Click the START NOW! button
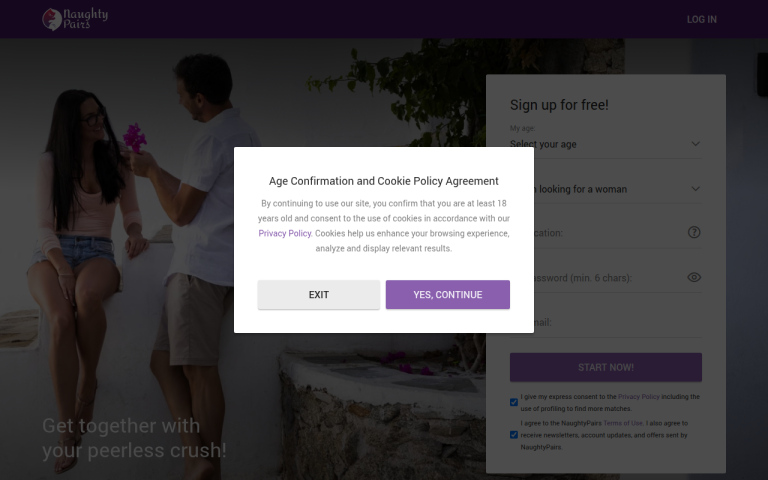This screenshot has width=768, height=480. click(605, 367)
